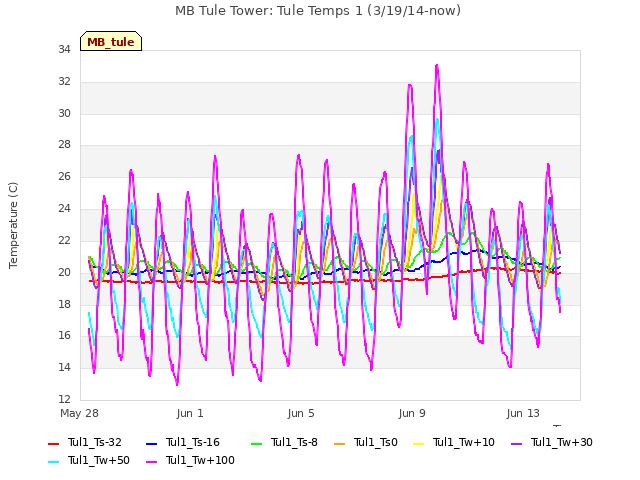The width and height of the screenshot is (640, 480).
Task: Click the Jun 5 x-axis label
Action: (x=301, y=413)
